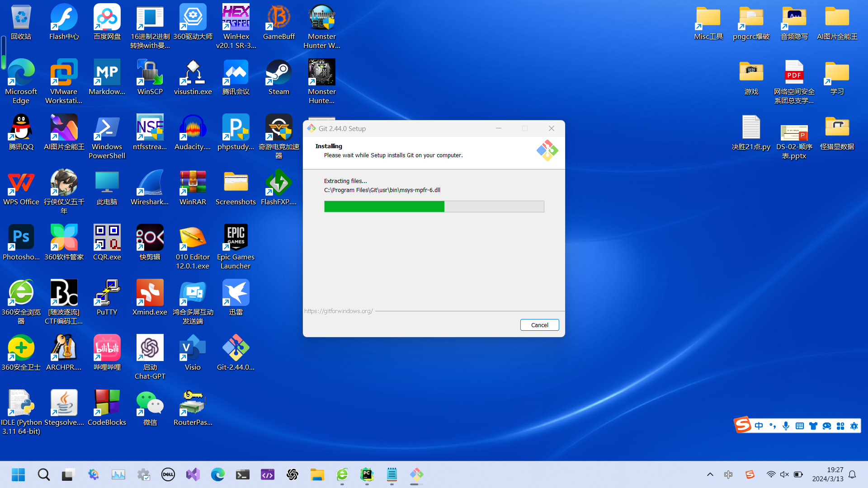Select the 微信 (WeChat) shortcut
This screenshot has height=488, width=868.
150,408
